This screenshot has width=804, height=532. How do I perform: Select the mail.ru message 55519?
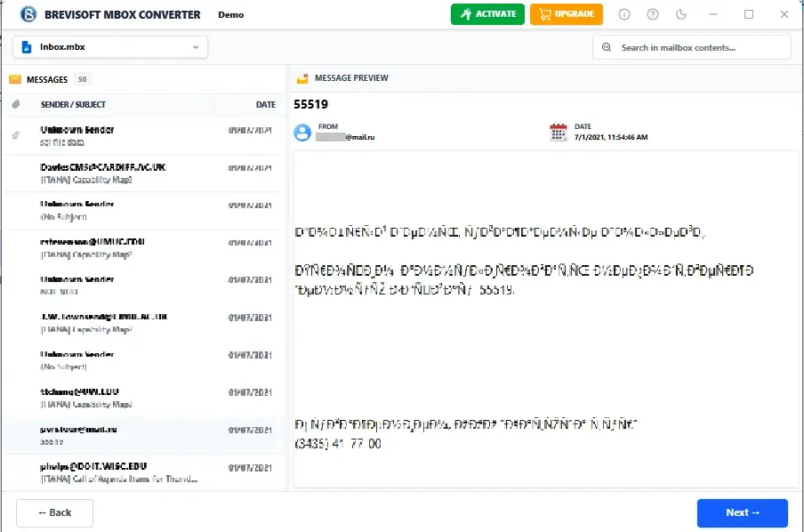[x=144, y=436]
